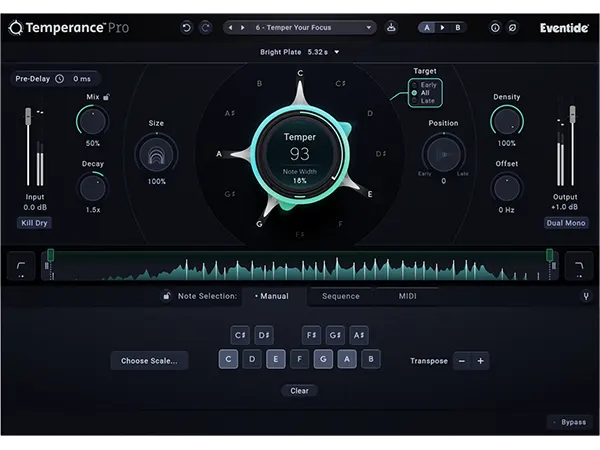This screenshot has width=600, height=450.
Task: Toggle the B note key
Action: pos(371,359)
